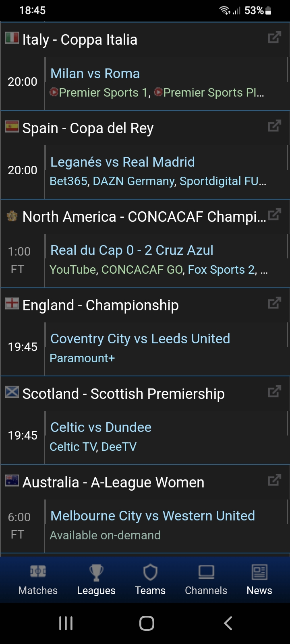The image size is (290, 644).
Task: Open Spain Copa del Rey external link icon
Action: [x=274, y=126]
